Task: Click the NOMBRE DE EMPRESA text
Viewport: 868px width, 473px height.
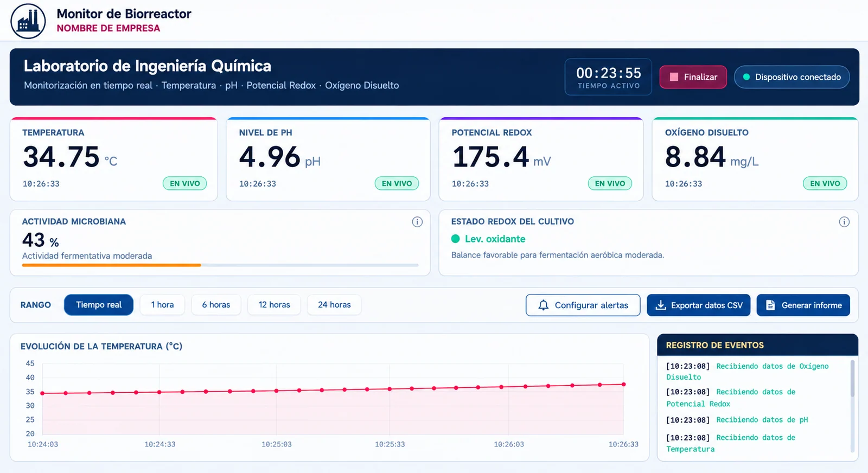Action: click(108, 28)
